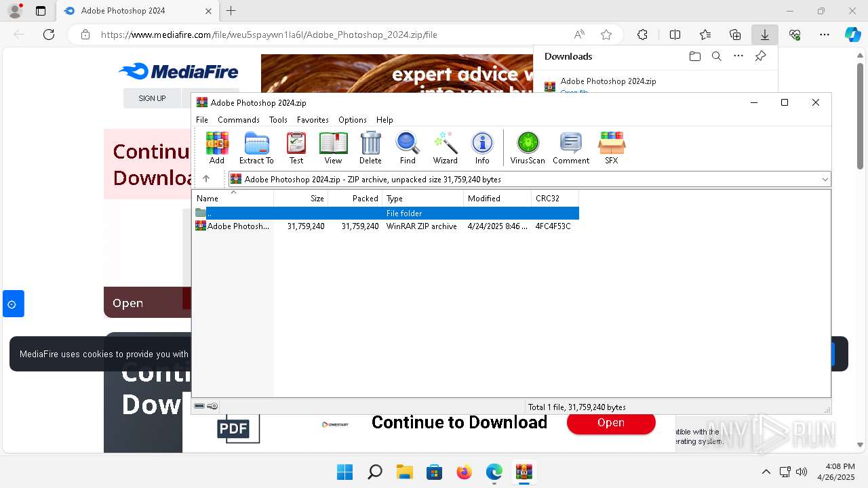
Task: Open Edge Collections icon
Action: tap(735, 35)
